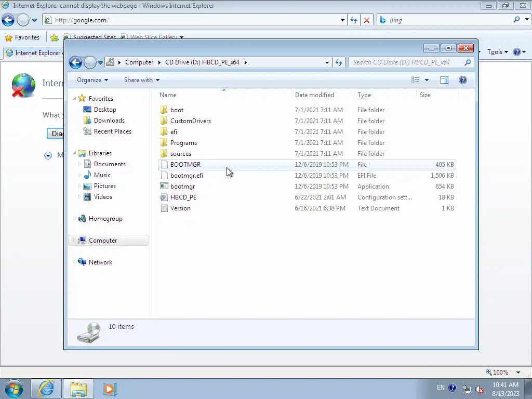The image size is (532, 399).
Task: Select the Internet Explorer page tab
Action: coord(34,53)
